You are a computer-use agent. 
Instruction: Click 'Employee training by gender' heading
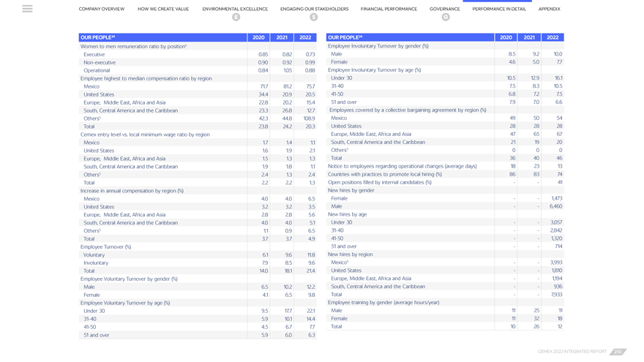(x=383, y=303)
